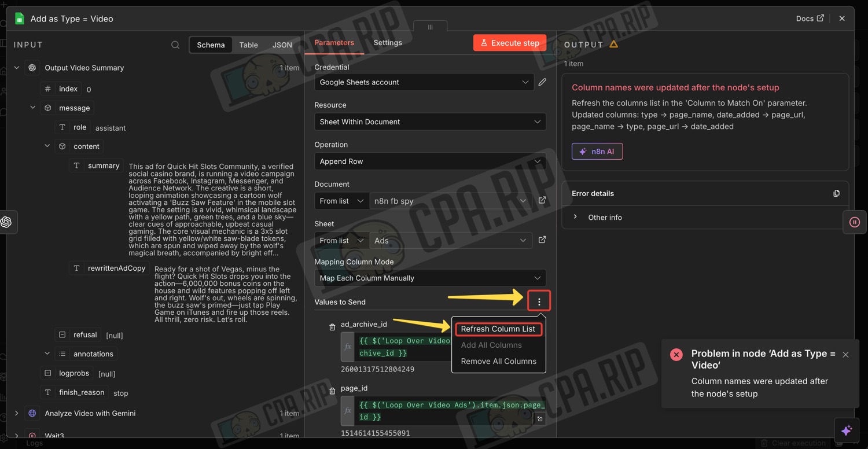Select Refresh Column List menu option
The height and width of the screenshot is (449, 868).
498,329
